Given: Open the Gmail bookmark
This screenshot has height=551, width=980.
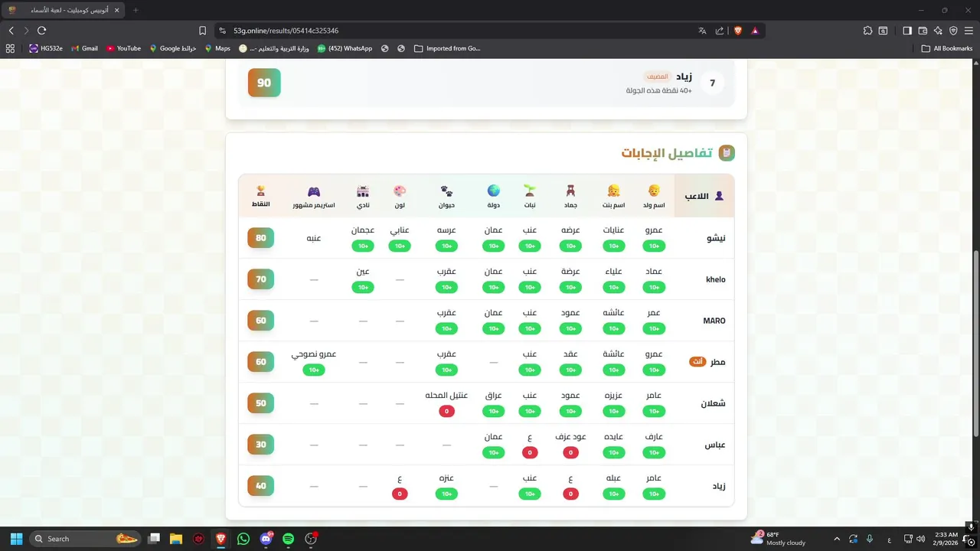Looking at the screenshot, I should point(84,48).
